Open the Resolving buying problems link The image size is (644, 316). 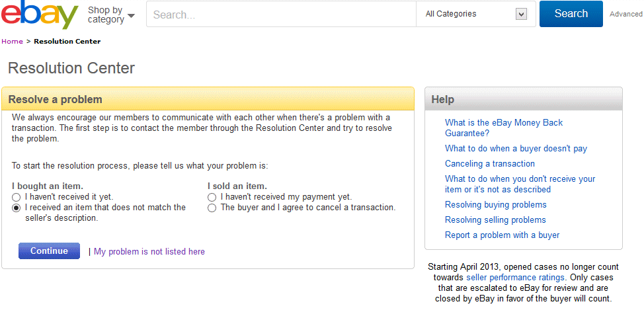click(x=495, y=205)
